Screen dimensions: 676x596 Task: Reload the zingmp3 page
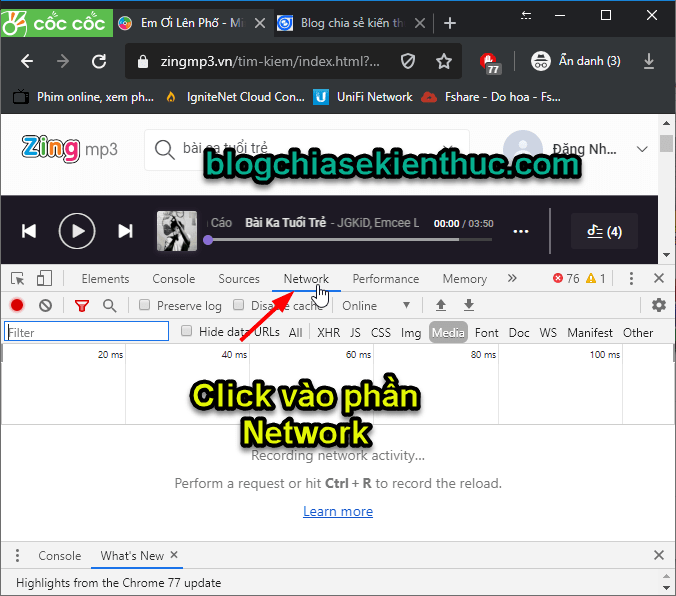pos(99,61)
